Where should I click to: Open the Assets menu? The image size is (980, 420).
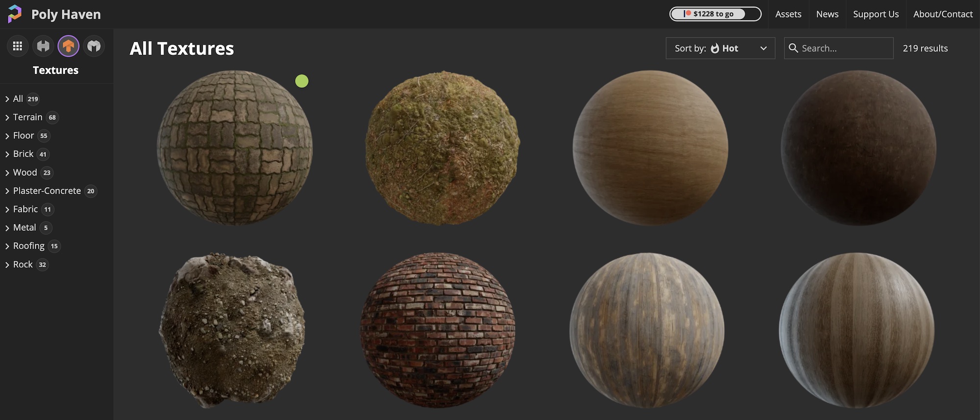[788, 14]
